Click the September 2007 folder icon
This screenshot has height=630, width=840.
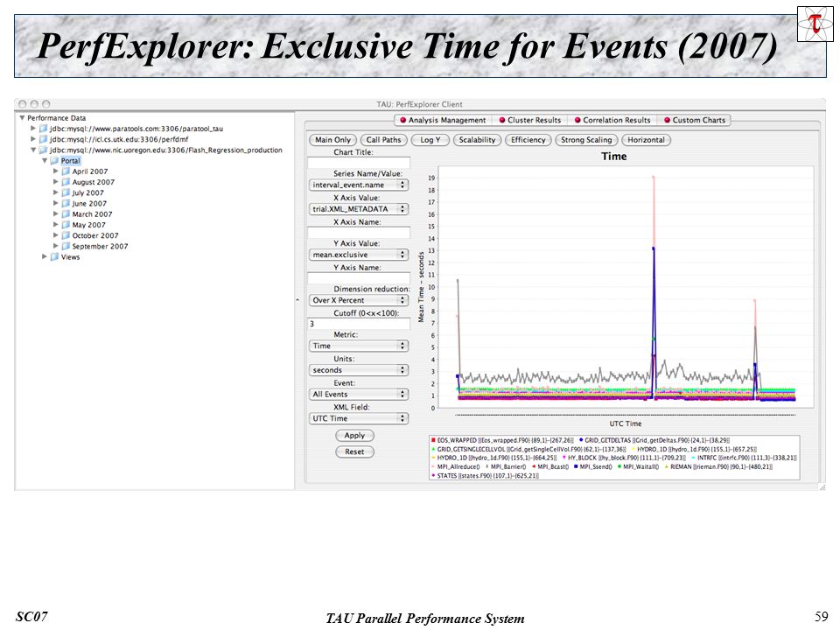tap(66, 247)
